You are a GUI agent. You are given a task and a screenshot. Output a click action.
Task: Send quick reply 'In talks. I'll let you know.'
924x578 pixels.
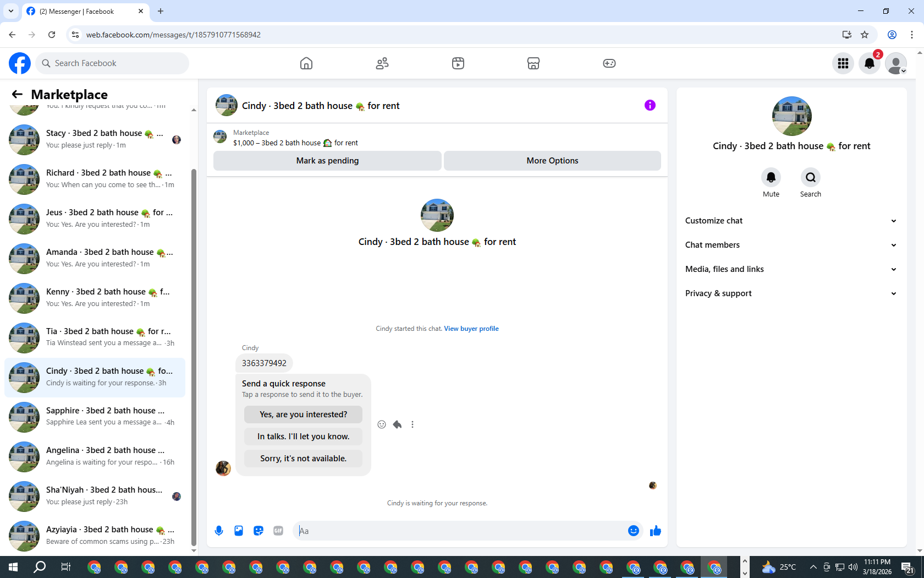pos(303,437)
